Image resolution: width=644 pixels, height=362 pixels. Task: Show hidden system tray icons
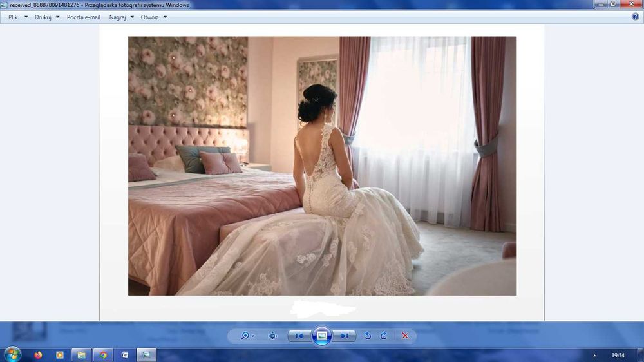click(594, 356)
